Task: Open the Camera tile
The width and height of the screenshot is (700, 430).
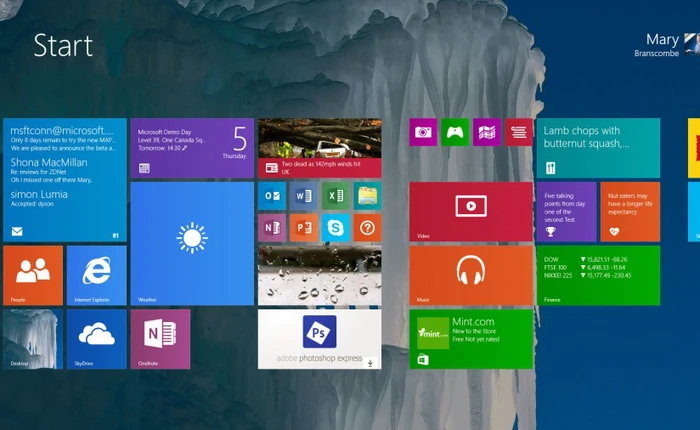Action: 423,132
